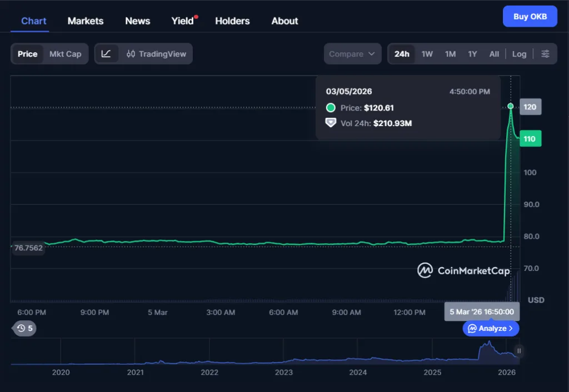This screenshot has width=569, height=392.
Task: Select the line chart icon
Action: pyautogui.click(x=107, y=53)
